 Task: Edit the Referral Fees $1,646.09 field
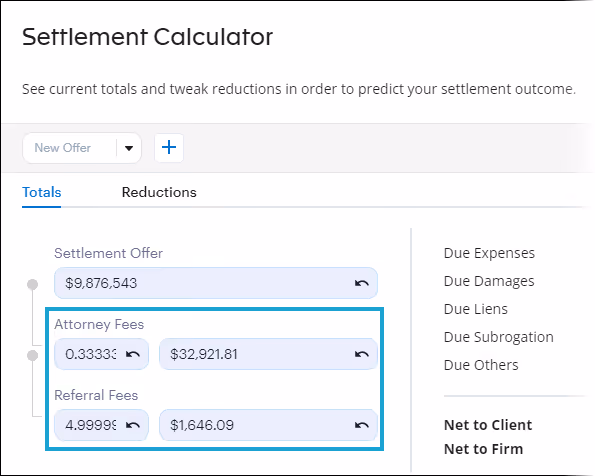[268, 425]
